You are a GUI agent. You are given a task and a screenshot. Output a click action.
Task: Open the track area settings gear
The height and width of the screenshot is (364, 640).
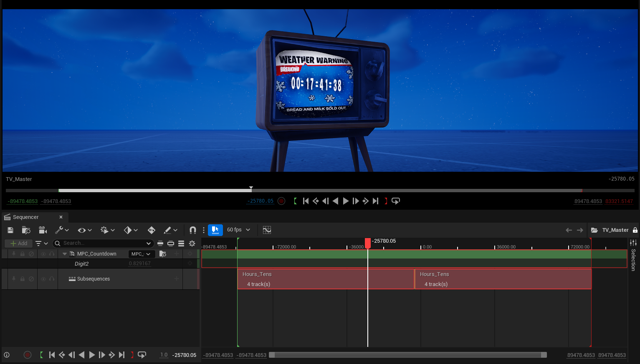192,243
